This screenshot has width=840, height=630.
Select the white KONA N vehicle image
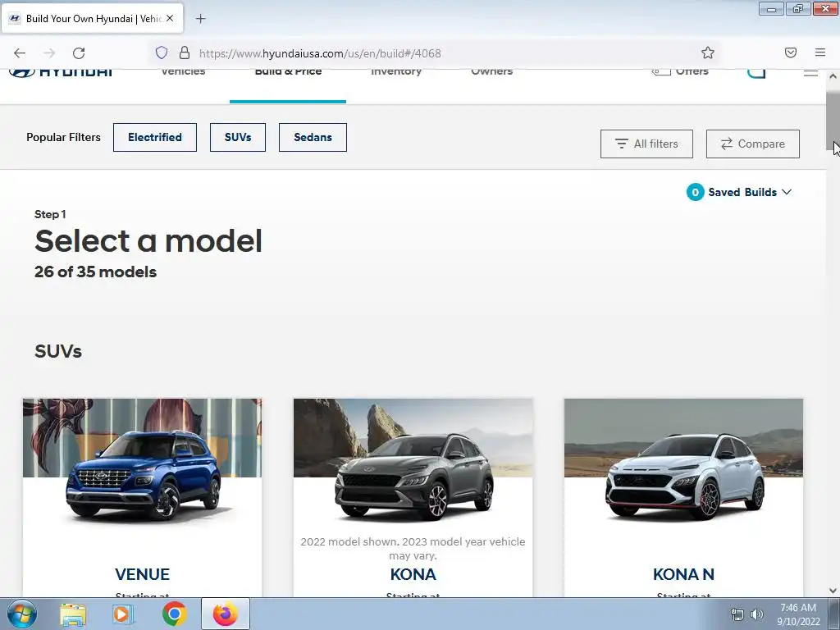tap(684, 476)
